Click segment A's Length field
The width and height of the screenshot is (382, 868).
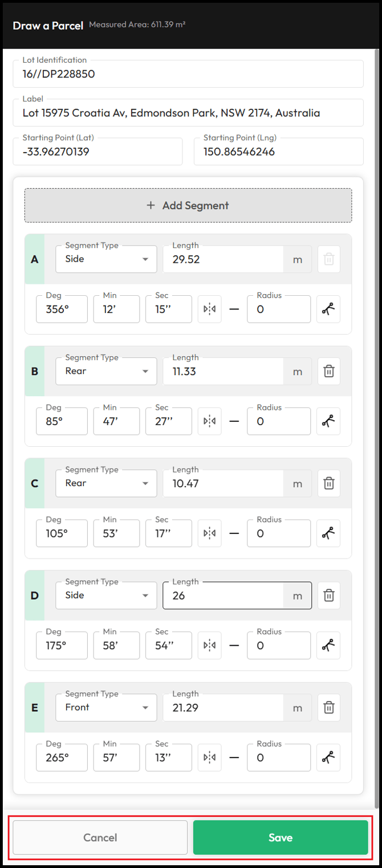click(x=223, y=259)
